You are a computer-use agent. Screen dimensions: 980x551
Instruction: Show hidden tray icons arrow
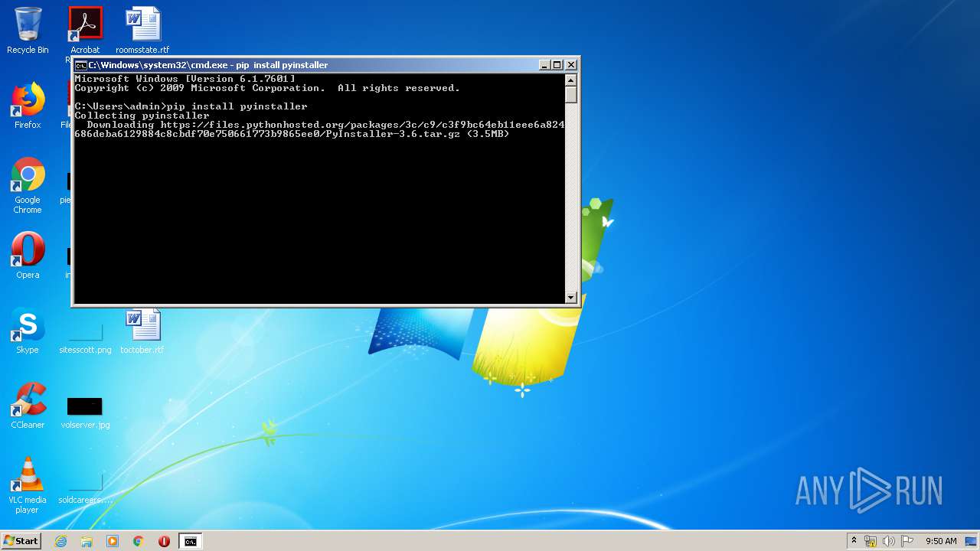[854, 541]
